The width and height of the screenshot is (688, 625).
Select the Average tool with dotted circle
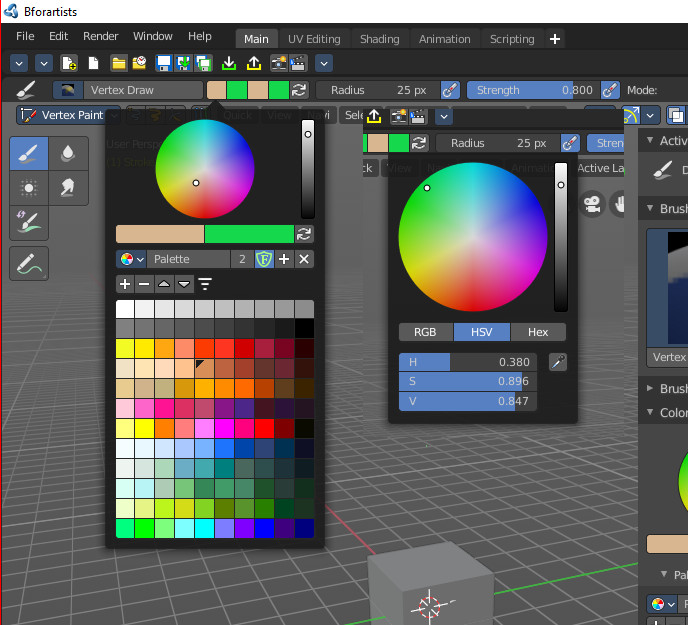click(29, 188)
